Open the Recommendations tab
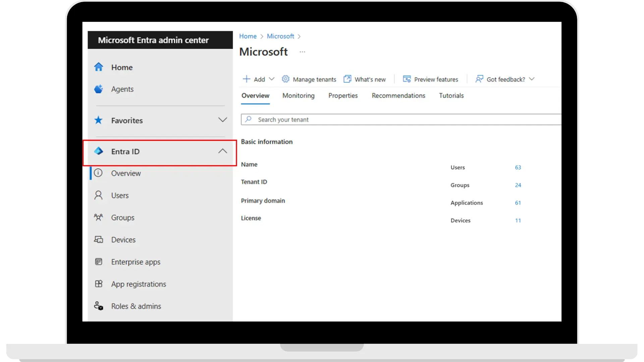 398,96
